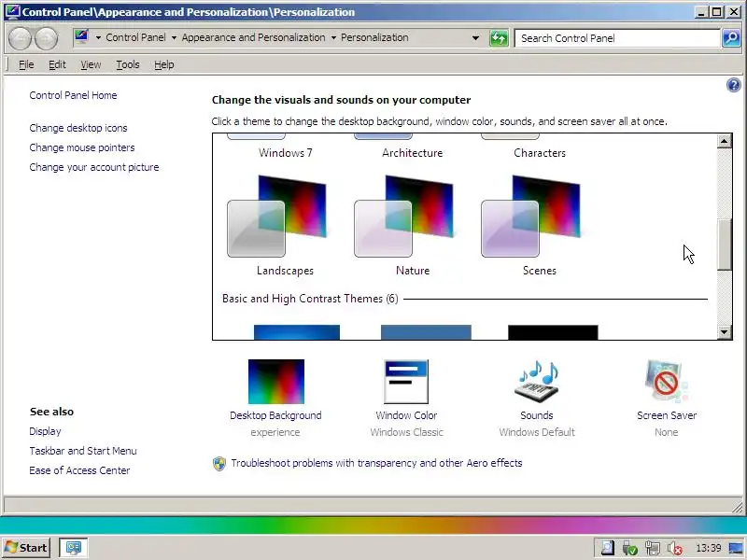747x560 pixels.
Task: Open the address bar history dropdown
Action: (475, 38)
